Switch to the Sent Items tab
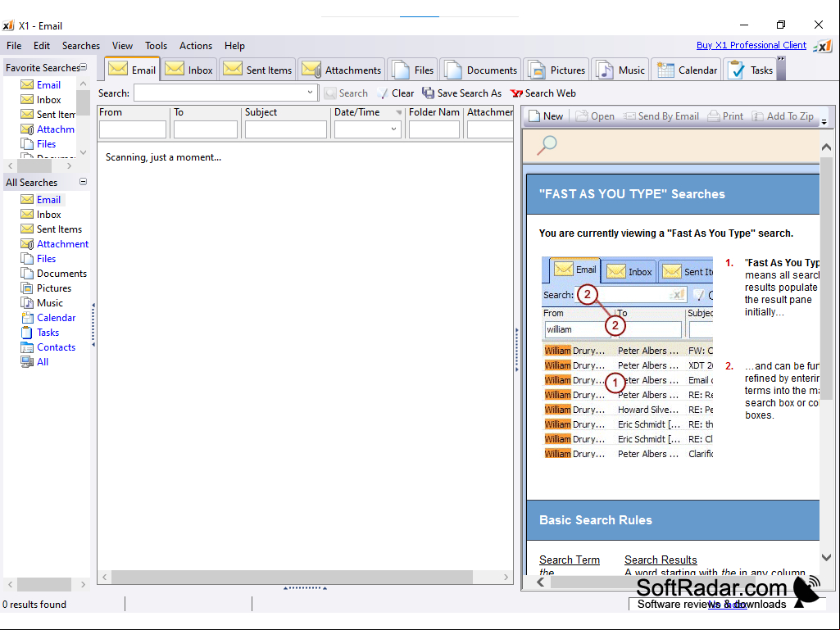 257,70
